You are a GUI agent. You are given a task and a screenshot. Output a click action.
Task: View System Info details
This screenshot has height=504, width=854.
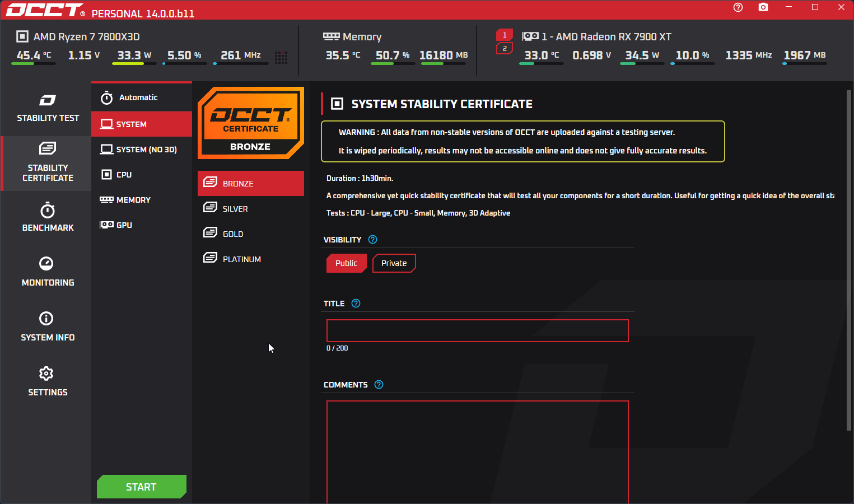click(x=48, y=328)
